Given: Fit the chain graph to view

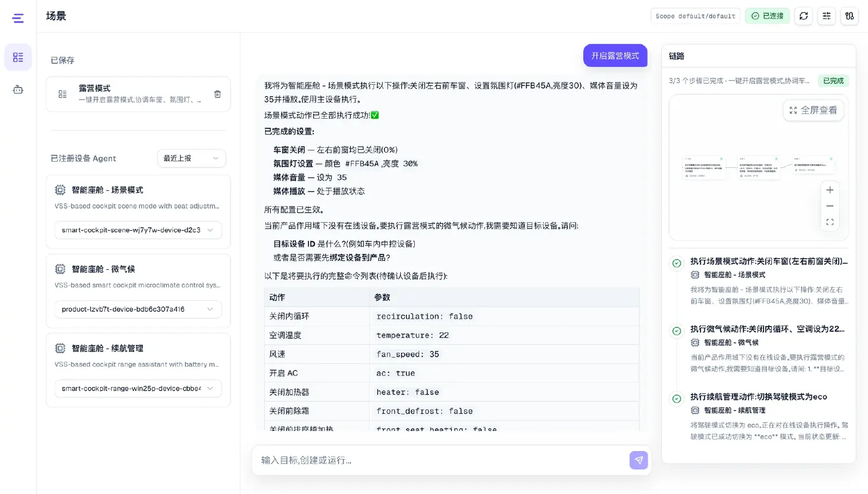Looking at the screenshot, I should 830,222.
